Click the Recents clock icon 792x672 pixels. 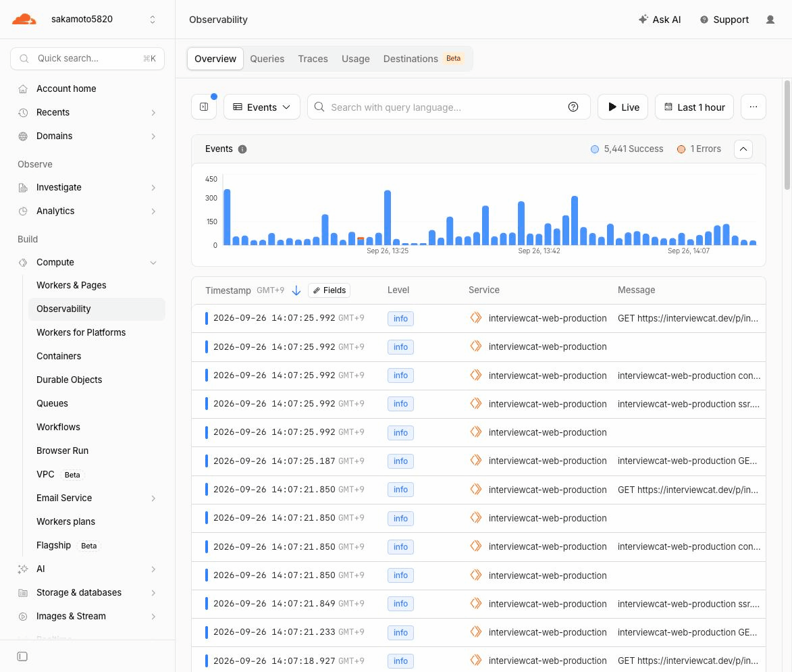[23, 113]
